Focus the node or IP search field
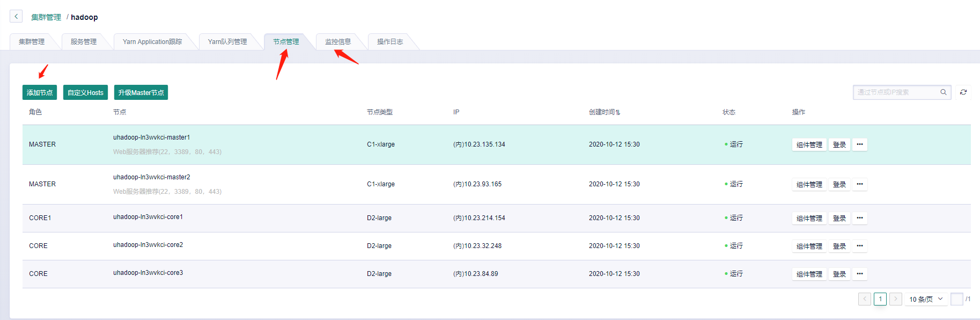The width and height of the screenshot is (980, 320). [896, 92]
